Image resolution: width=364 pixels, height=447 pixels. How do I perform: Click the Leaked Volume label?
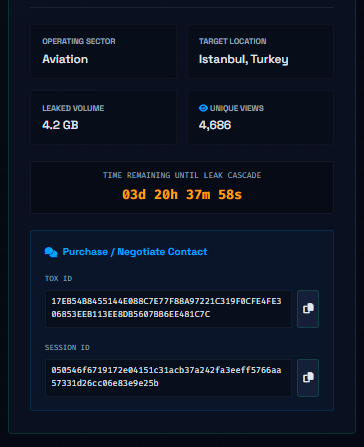(x=73, y=108)
